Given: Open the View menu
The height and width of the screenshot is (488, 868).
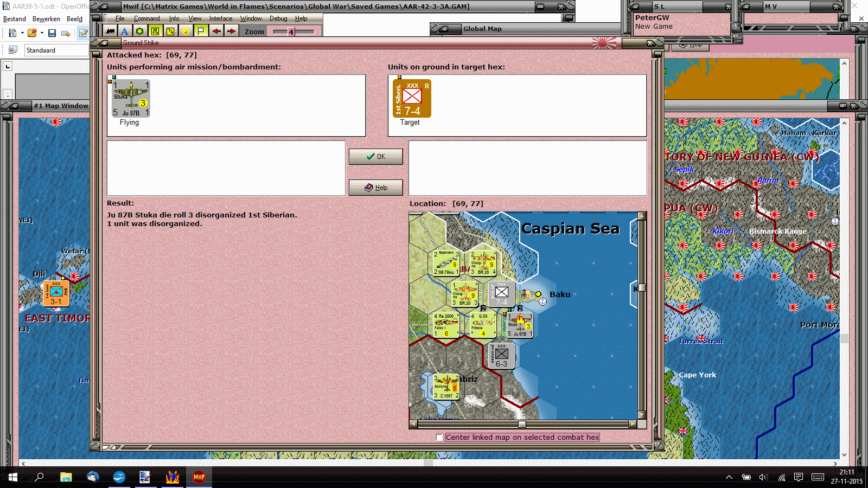Looking at the screenshot, I should (x=195, y=18).
